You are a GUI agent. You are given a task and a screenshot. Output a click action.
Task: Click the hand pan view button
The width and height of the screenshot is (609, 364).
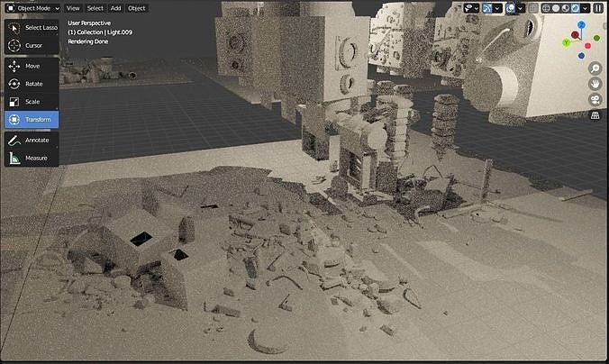(595, 84)
